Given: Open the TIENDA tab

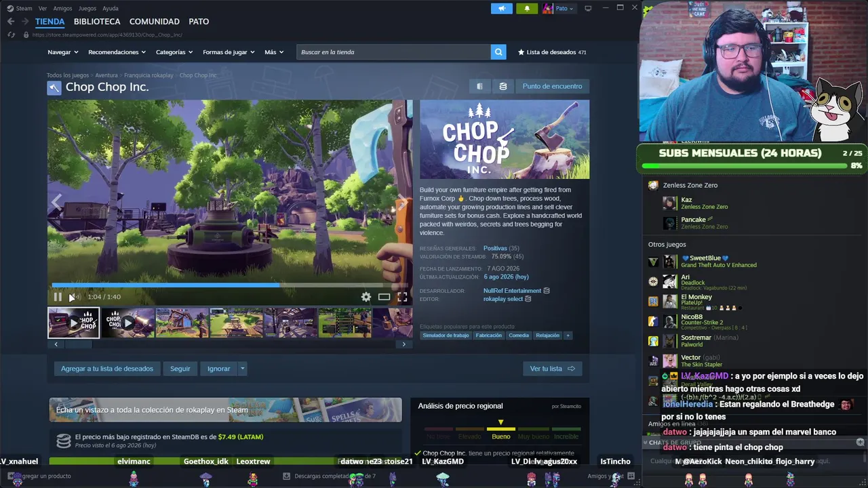Looking at the screenshot, I should pos(50,22).
